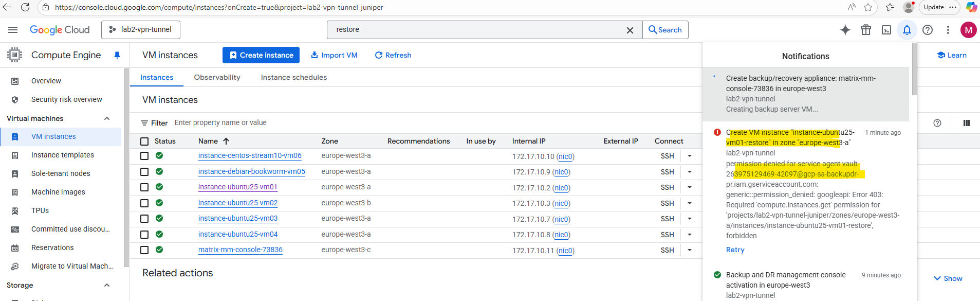The height and width of the screenshot is (301, 980).
Task: Click the notifications bell icon
Action: tap(907, 30)
